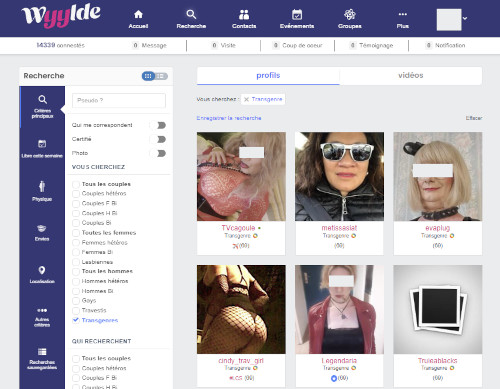
Task: Toggle the Certifié switch
Action: click(158, 139)
